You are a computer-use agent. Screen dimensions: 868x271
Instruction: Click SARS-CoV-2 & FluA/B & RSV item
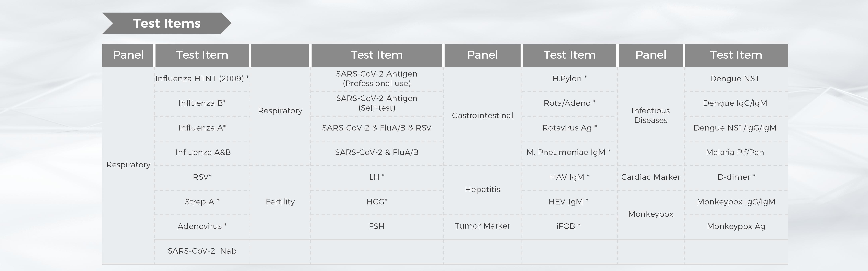point(377,128)
